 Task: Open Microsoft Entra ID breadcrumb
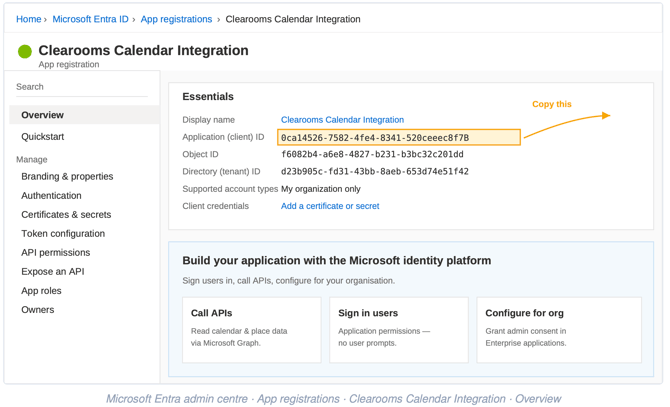tap(90, 19)
